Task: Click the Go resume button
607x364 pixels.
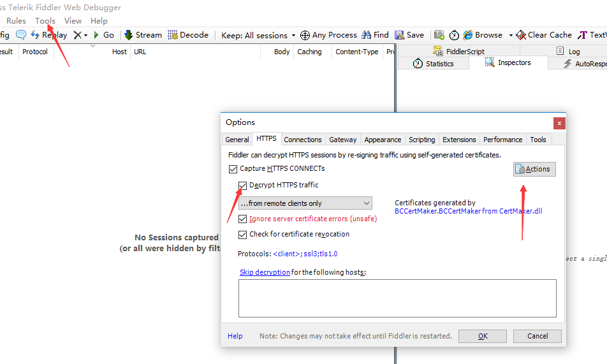Action: point(103,35)
